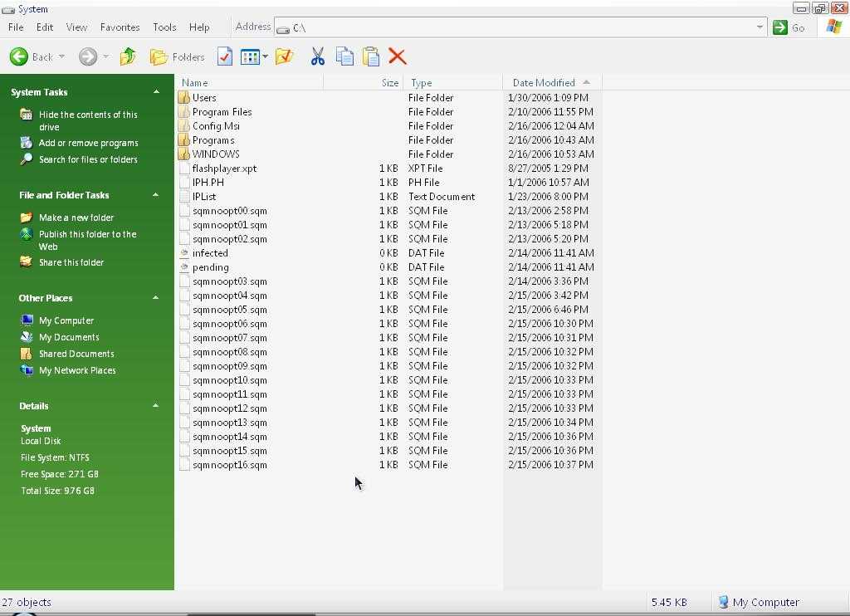Open the Help menu
The image size is (850, 616).
[199, 27]
